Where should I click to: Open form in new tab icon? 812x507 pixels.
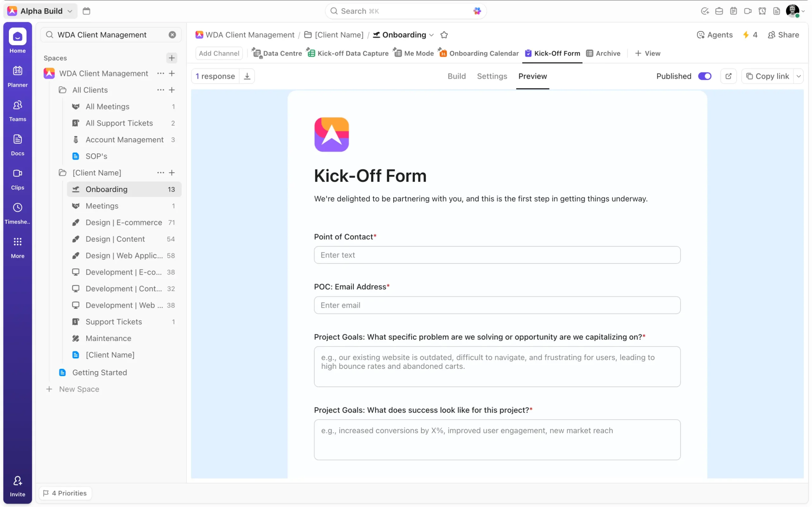(728, 76)
